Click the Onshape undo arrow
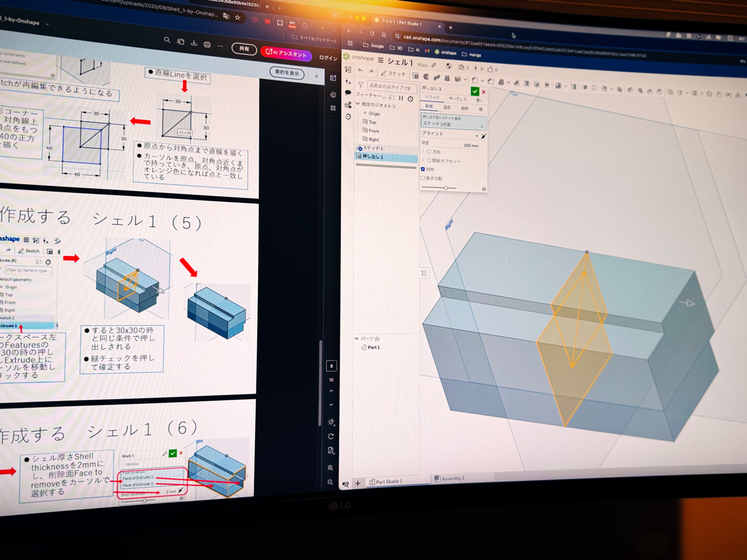747x560 pixels. click(360, 71)
